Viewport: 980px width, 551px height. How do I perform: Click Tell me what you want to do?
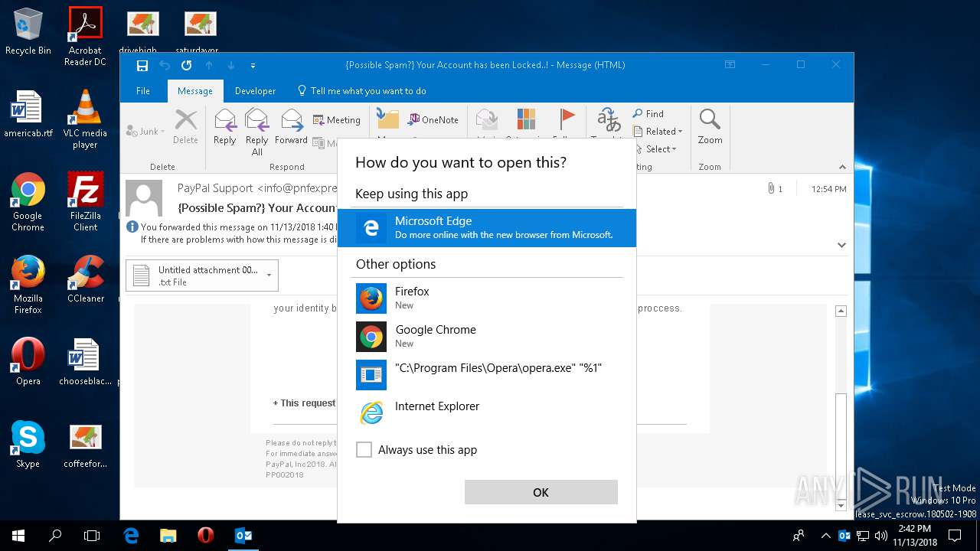[362, 91]
